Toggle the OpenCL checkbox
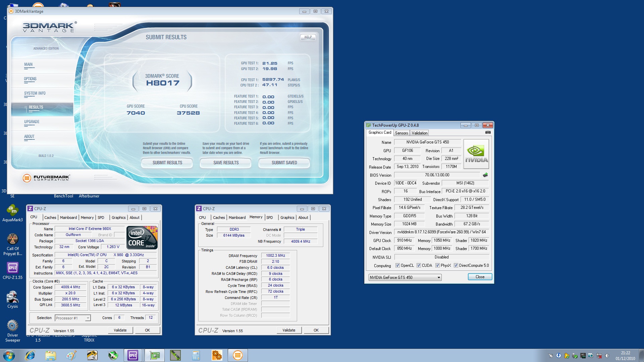Image resolution: width=644 pixels, height=362 pixels. [397, 265]
